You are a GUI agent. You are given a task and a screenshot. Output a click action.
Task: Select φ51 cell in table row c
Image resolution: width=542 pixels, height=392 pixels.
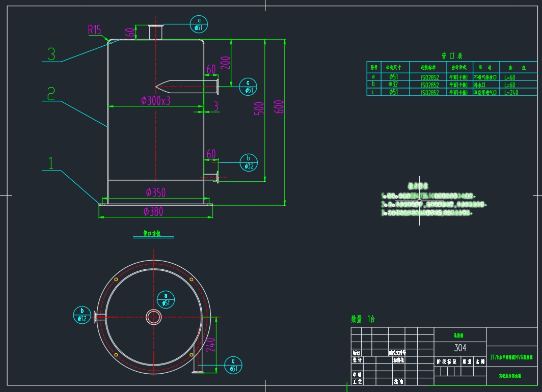(393, 92)
